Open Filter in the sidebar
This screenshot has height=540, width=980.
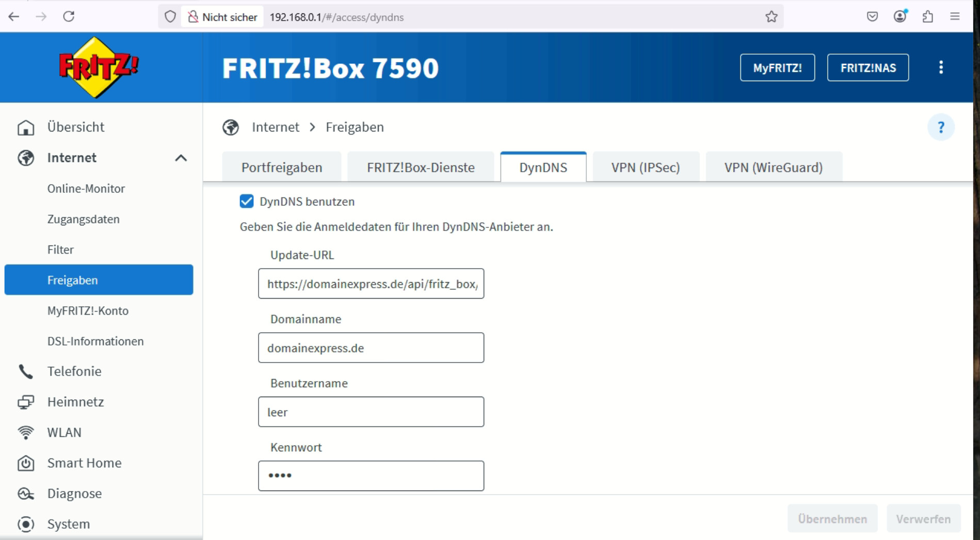coord(60,250)
